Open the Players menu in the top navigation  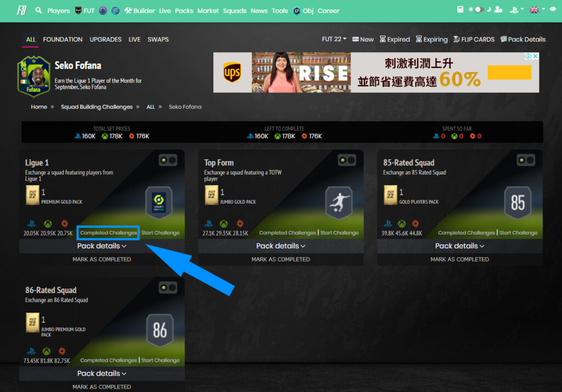point(58,11)
